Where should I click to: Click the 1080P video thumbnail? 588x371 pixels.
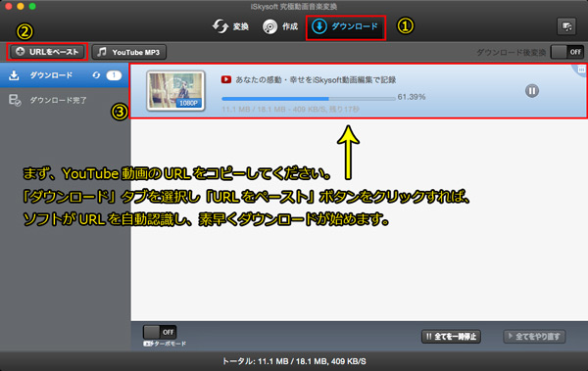point(175,91)
